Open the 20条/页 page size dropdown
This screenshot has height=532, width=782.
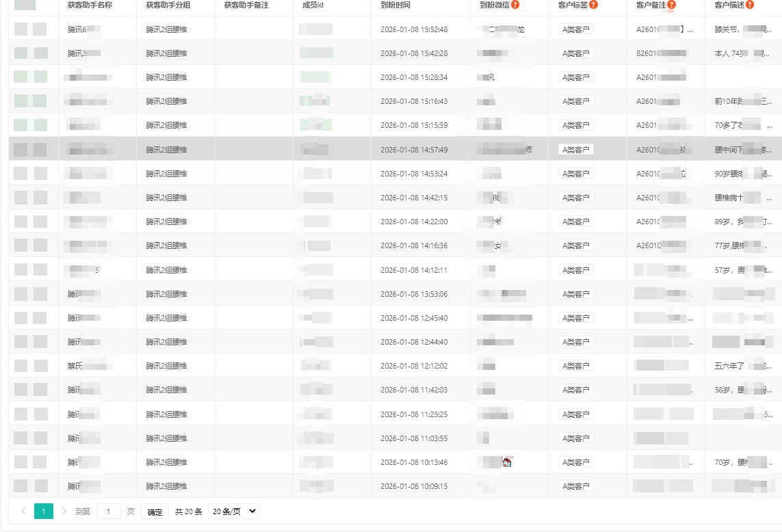(233, 511)
